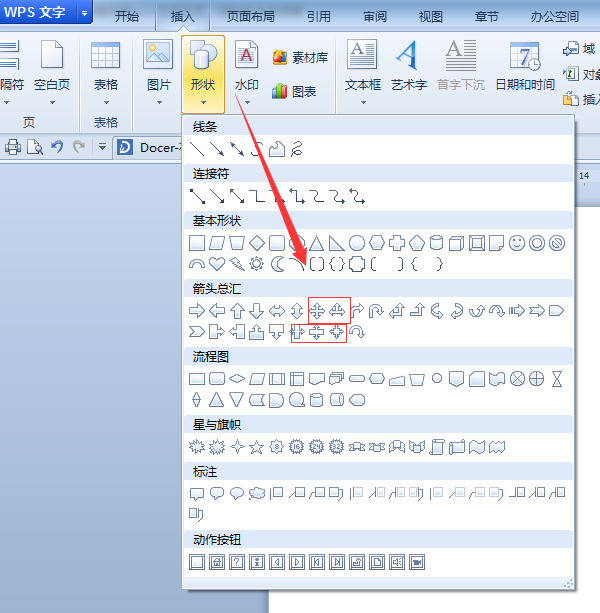Screen dimensions: 600x613
Task: Pick the elbow connector shape
Action: point(257,196)
